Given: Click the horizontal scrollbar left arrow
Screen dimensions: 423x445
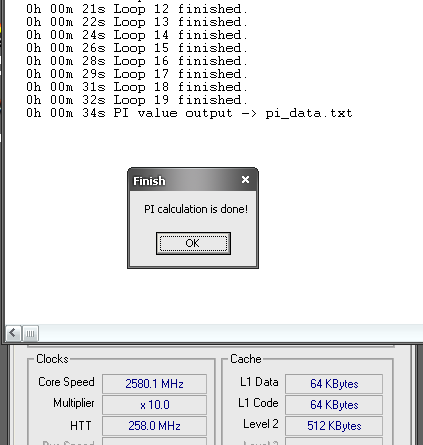Looking at the screenshot, I should (x=13, y=333).
